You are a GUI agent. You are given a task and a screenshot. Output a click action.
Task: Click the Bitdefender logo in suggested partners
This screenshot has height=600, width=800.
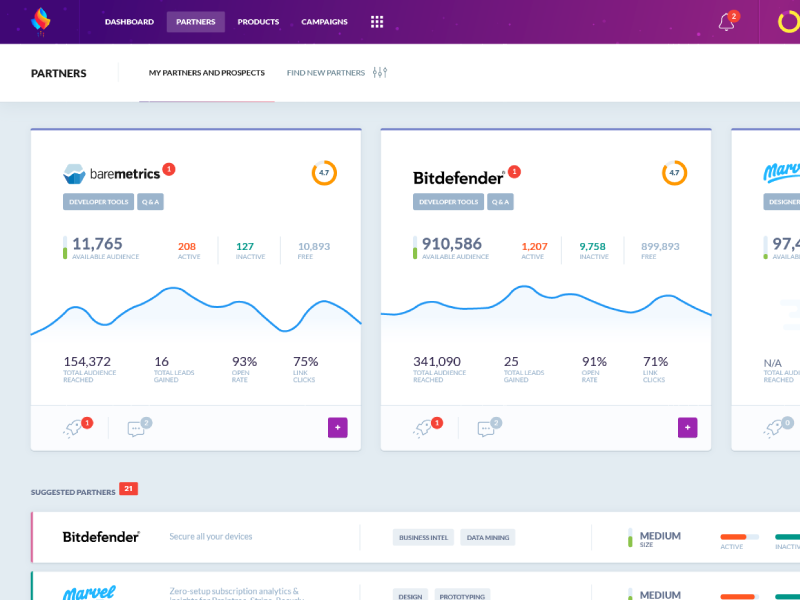tap(101, 537)
